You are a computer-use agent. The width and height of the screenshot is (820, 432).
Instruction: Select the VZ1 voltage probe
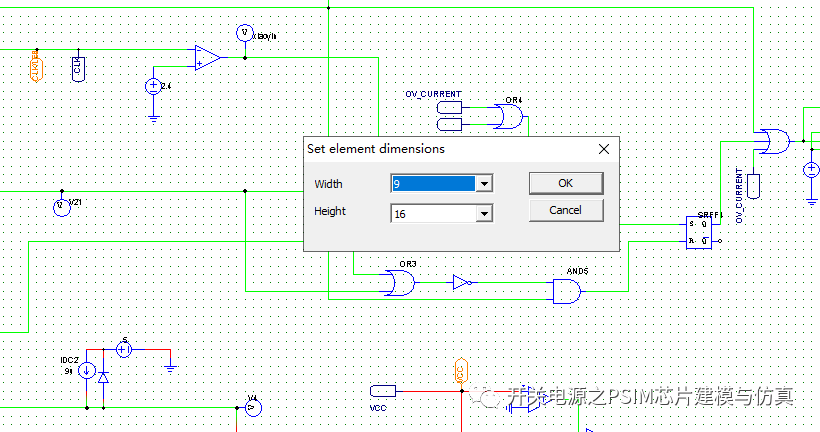coord(62,207)
